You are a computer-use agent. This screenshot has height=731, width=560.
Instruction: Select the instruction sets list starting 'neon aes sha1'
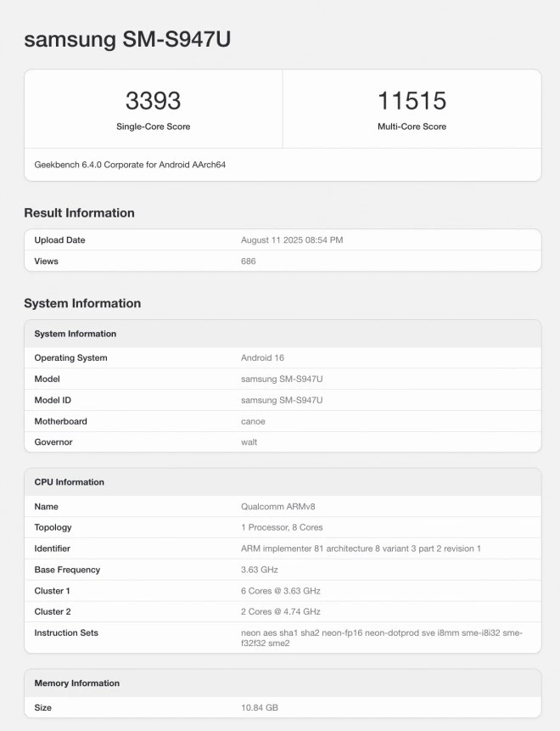click(x=382, y=638)
